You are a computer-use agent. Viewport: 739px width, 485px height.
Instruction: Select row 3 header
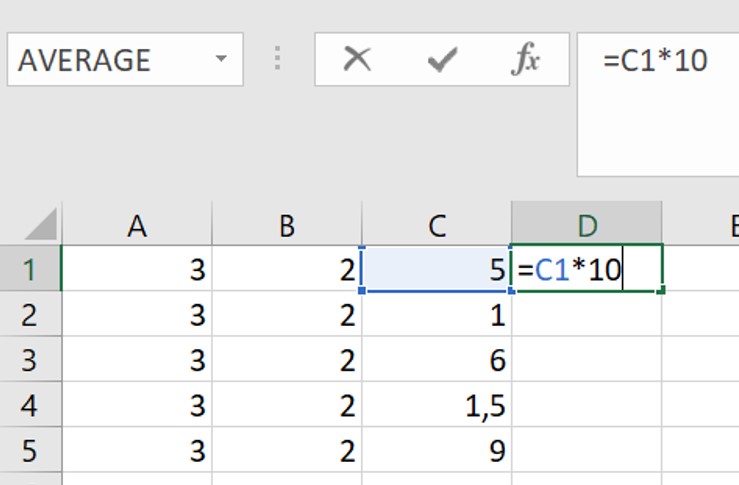pos(29,360)
